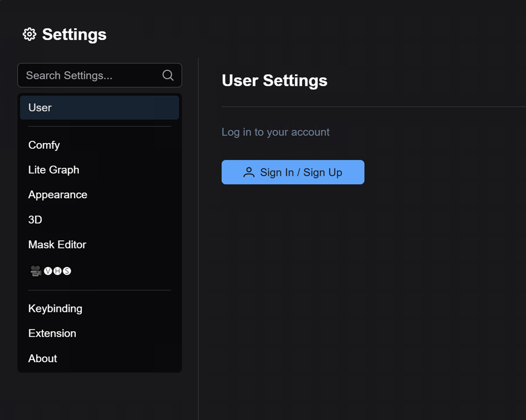The height and width of the screenshot is (420, 526).
Task: Click the 'Settings' dialog title
Action: pyautogui.click(x=74, y=34)
